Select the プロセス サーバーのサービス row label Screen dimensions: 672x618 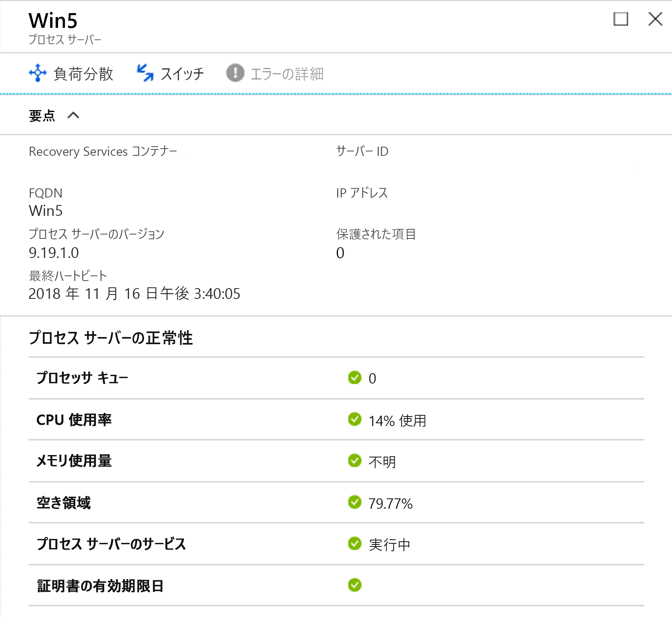(111, 544)
